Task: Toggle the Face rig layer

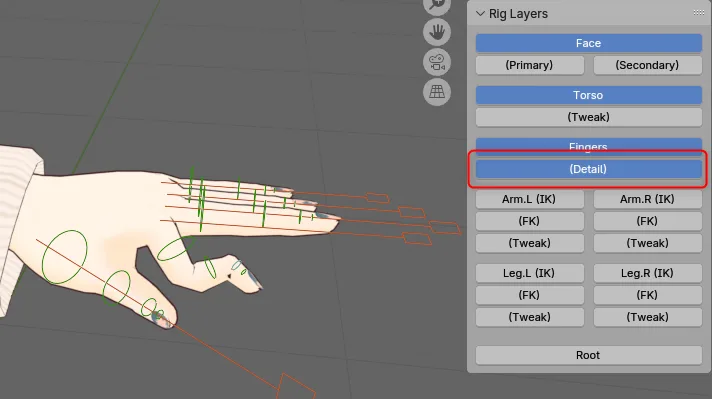Action: tap(588, 43)
